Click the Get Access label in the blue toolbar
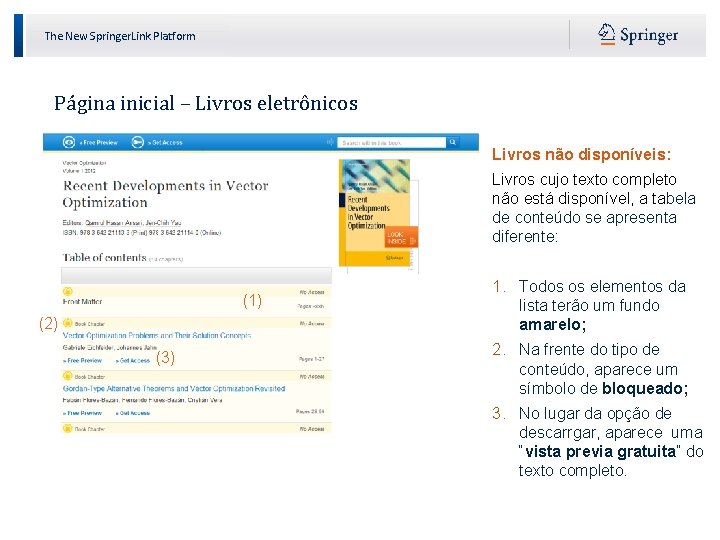Image resolution: width=720 pixels, height=540 pixels. (x=165, y=143)
